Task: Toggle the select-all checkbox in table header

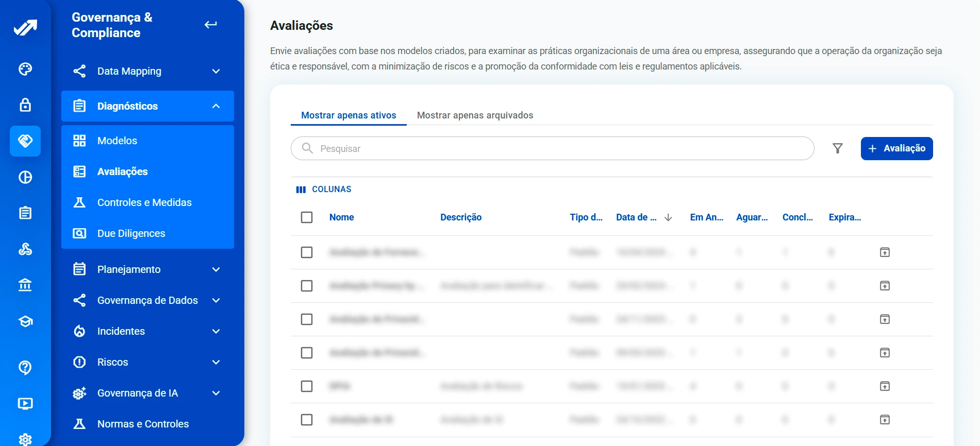Action: [307, 217]
